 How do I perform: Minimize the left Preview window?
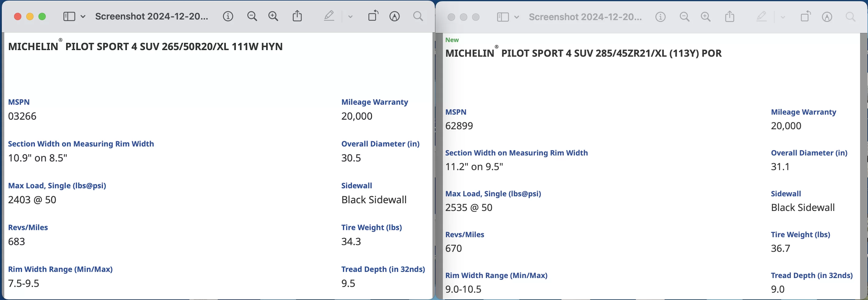coord(30,16)
